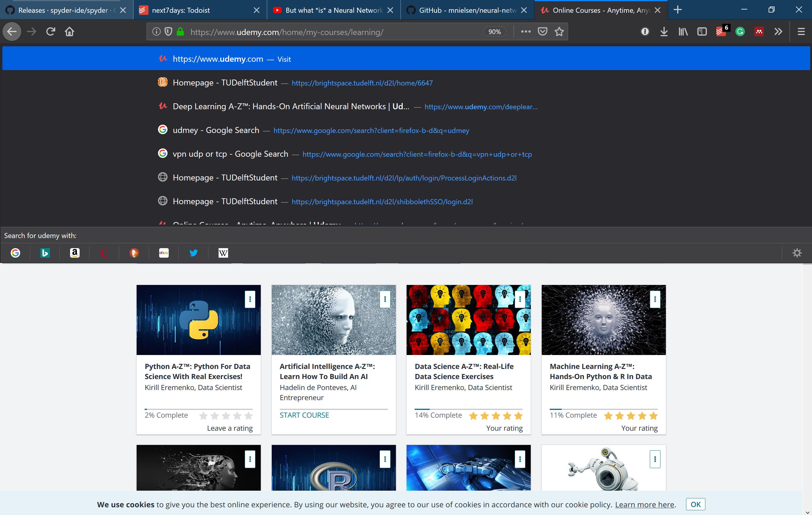
Task: Search udemy with Twitter
Action: coord(194,253)
